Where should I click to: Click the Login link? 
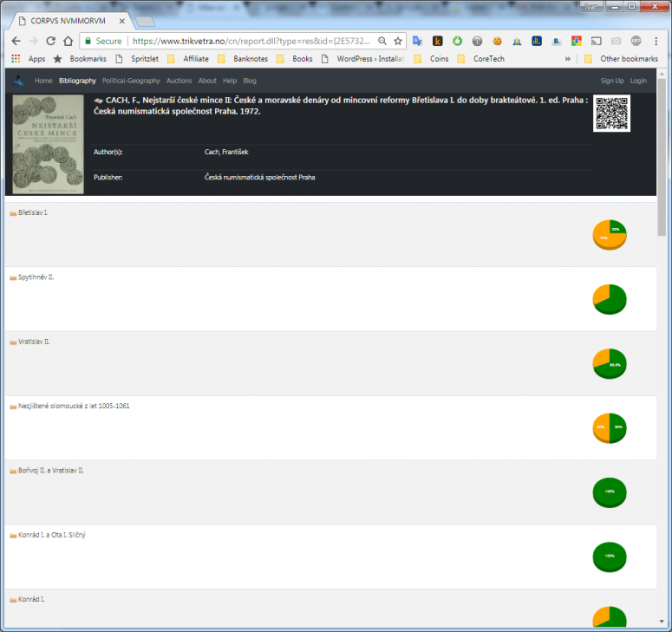(x=638, y=81)
